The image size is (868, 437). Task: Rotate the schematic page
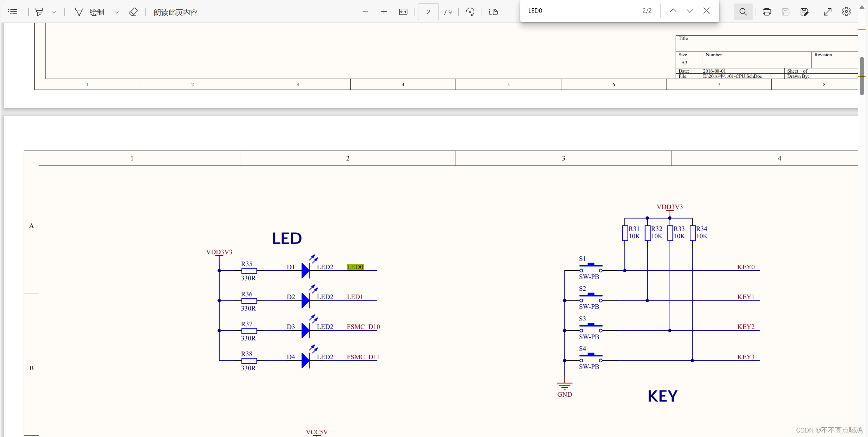[470, 11]
